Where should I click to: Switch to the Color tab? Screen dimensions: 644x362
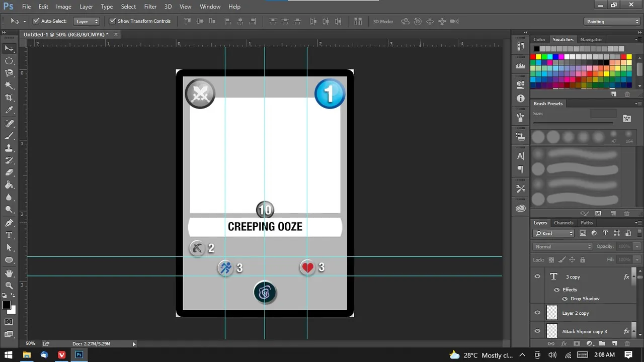point(539,39)
